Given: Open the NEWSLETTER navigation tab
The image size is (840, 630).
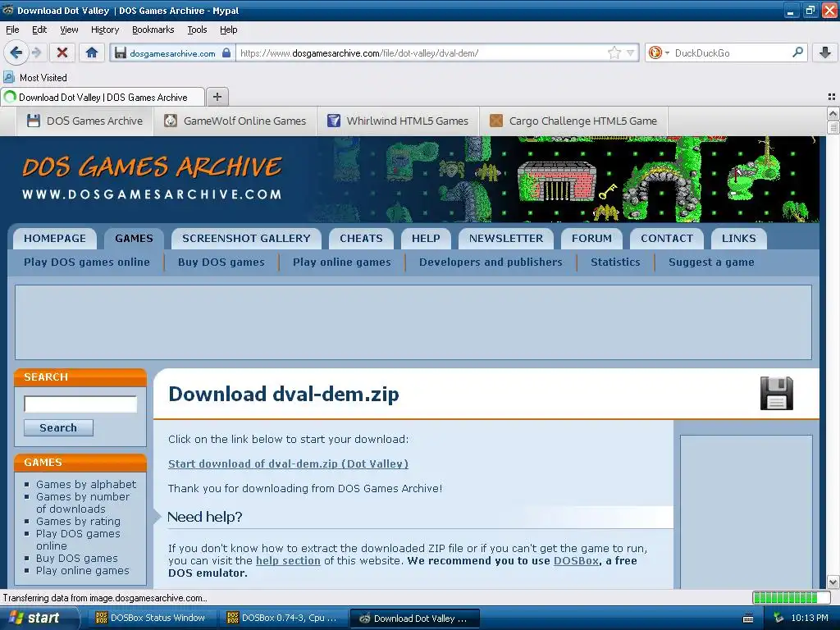Looking at the screenshot, I should [x=505, y=239].
